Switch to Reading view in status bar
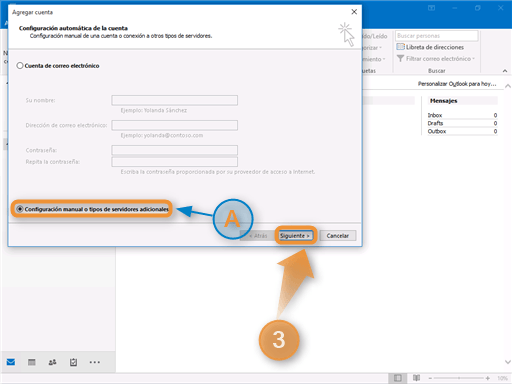Image resolution: width=512 pixels, height=384 pixels. click(x=416, y=378)
